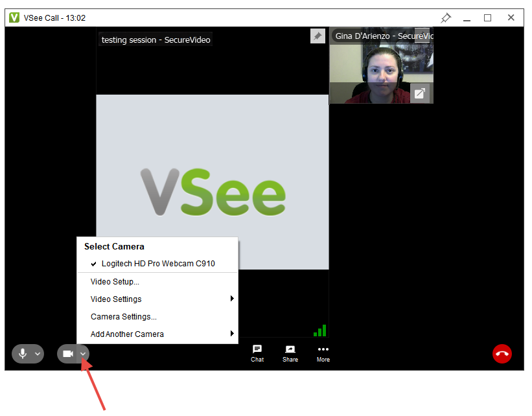Click the signal strength bars indicator
Viewport: 532px width, 416px height.
click(320, 330)
